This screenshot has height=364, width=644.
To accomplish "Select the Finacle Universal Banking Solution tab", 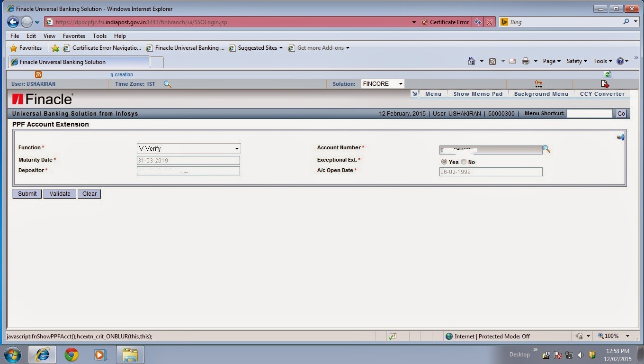I will [79, 62].
